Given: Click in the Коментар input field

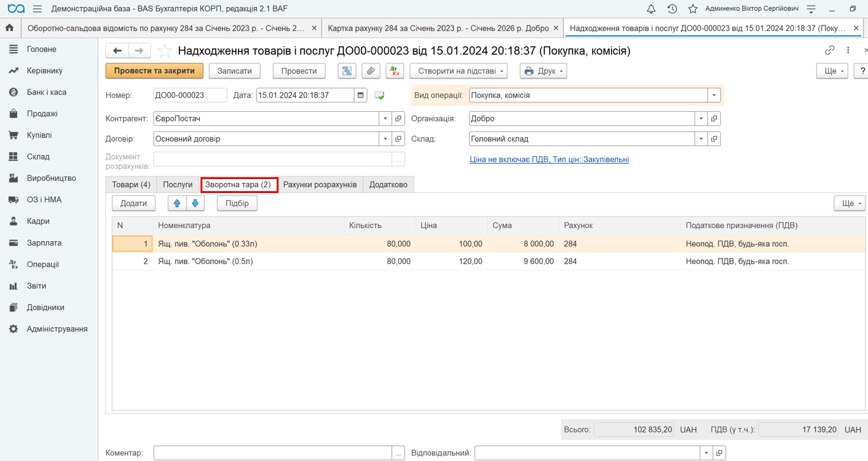Looking at the screenshot, I should 273,453.
